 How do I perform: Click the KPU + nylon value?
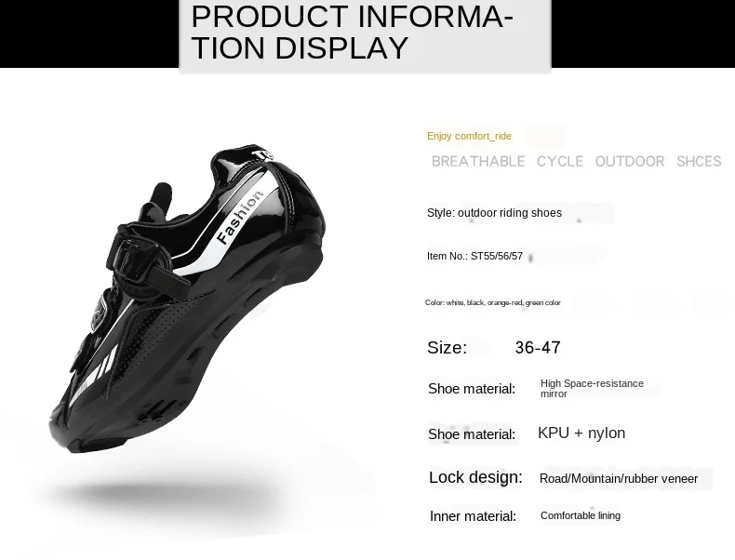581,433
